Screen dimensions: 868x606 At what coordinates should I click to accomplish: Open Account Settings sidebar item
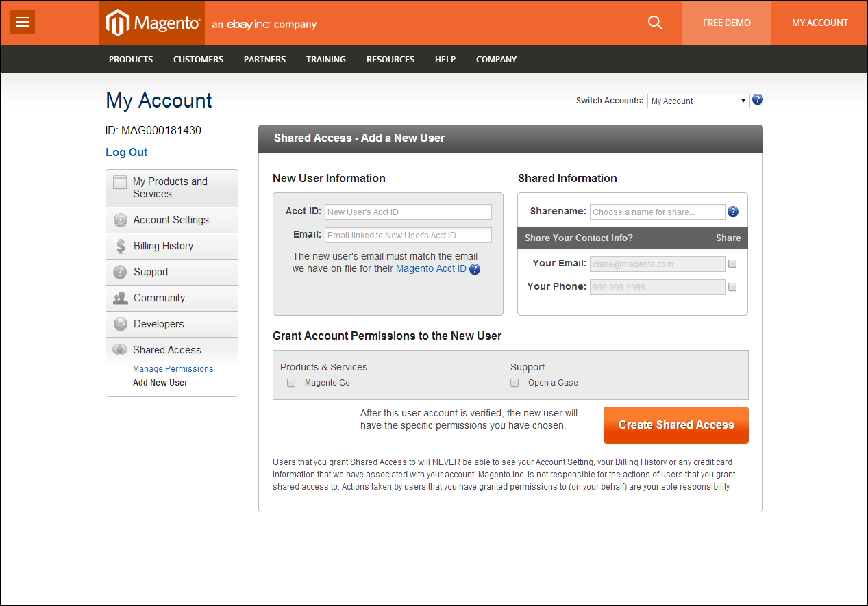point(172,220)
